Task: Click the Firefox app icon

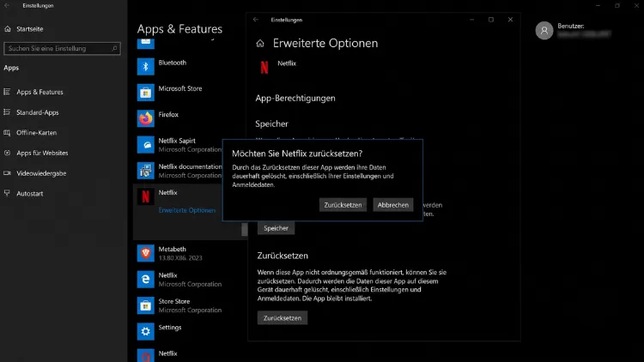Action: point(145,118)
